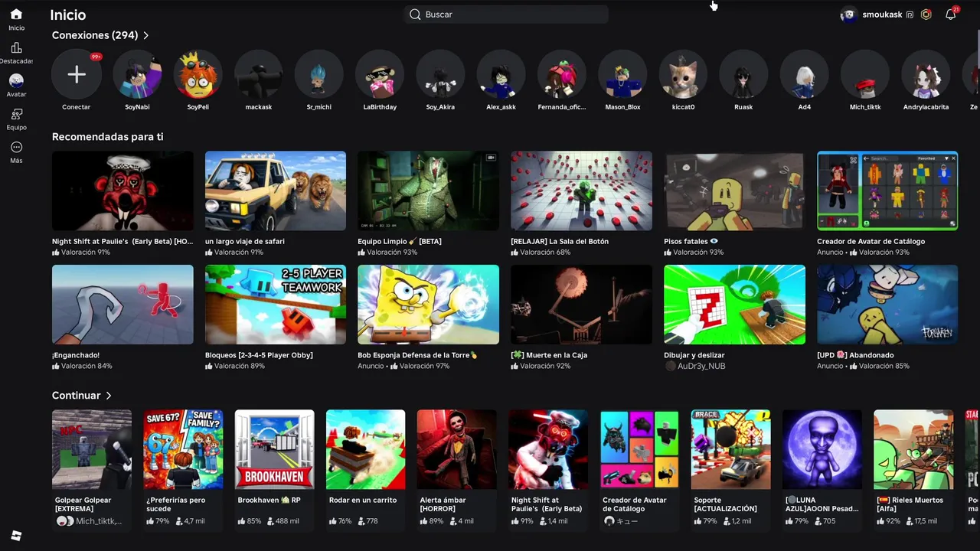Open the Más three-dots menu icon
This screenshot has height=551, width=980.
pyautogui.click(x=16, y=147)
